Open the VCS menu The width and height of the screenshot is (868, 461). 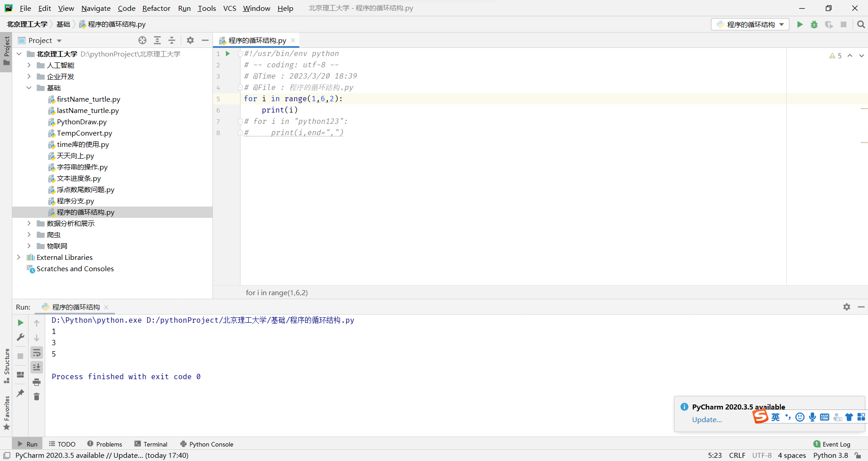(230, 8)
